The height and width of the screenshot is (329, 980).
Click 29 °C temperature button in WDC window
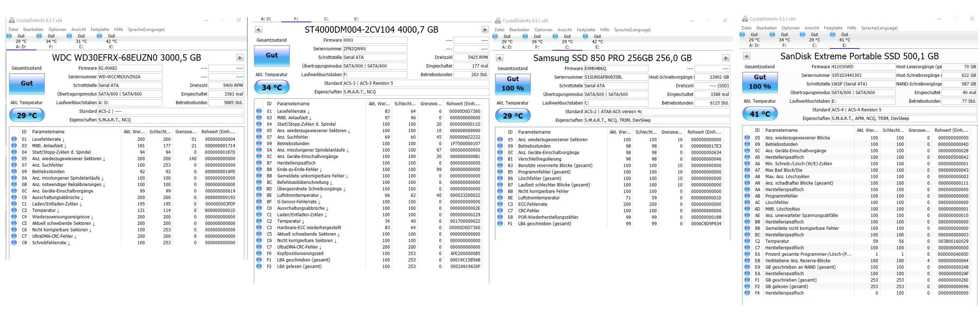tap(27, 115)
